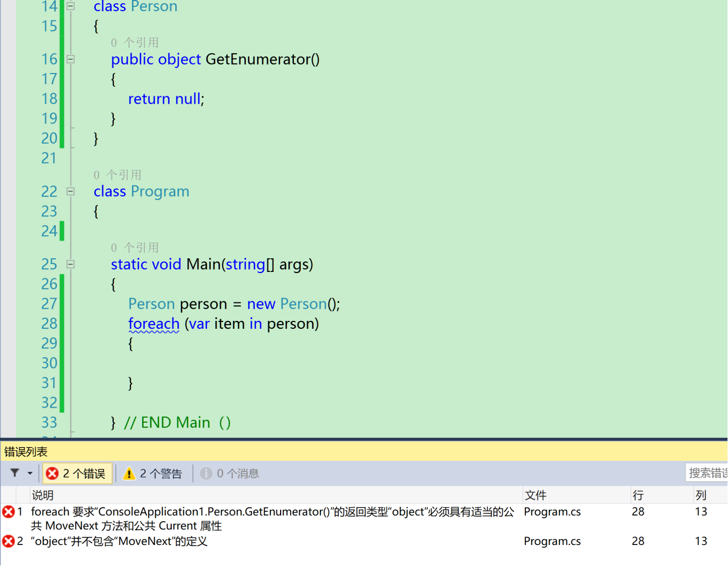Click column value 13 of error 2

(x=701, y=541)
